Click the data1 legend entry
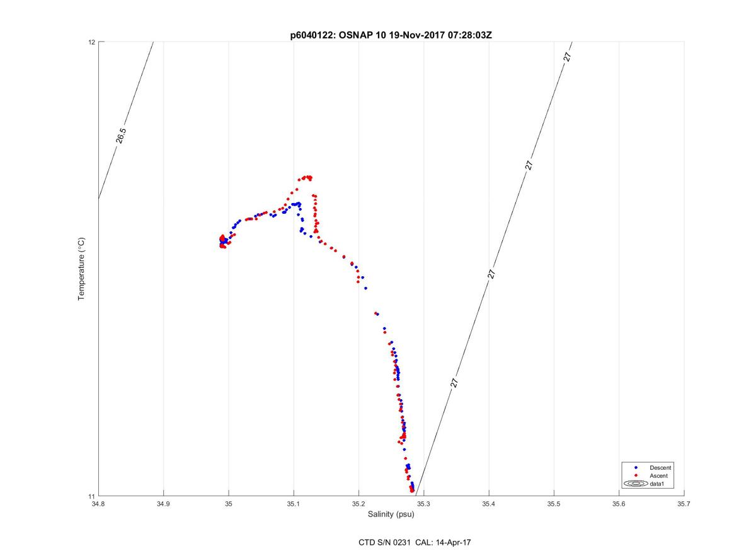The width and height of the screenshot is (756, 558). [658, 484]
